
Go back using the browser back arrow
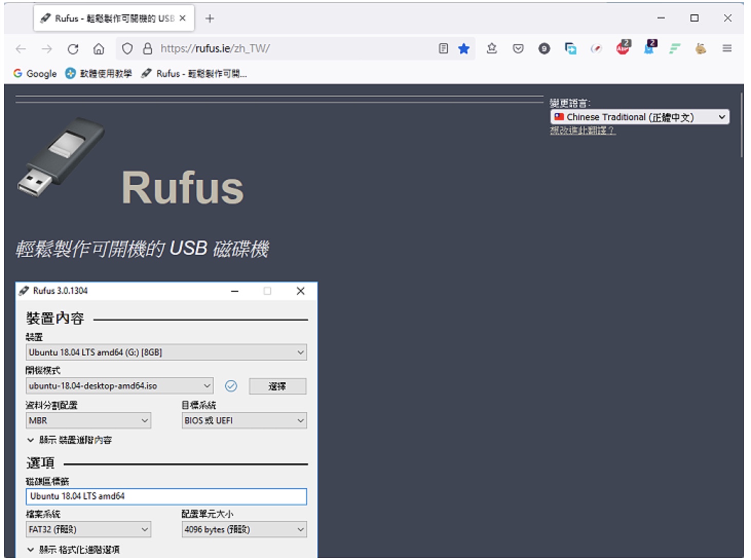(21, 49)
